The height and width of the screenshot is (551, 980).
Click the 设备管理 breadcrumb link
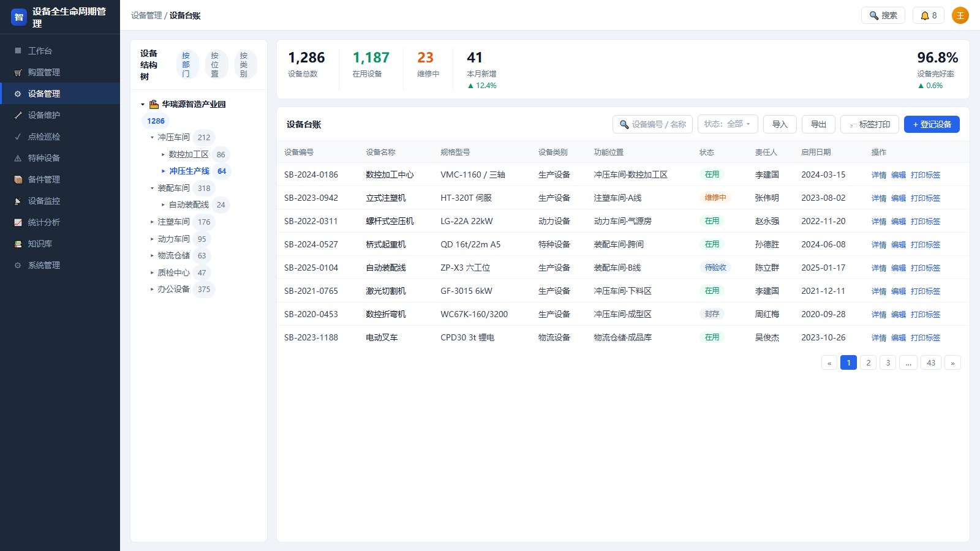(x=146, y=16)
